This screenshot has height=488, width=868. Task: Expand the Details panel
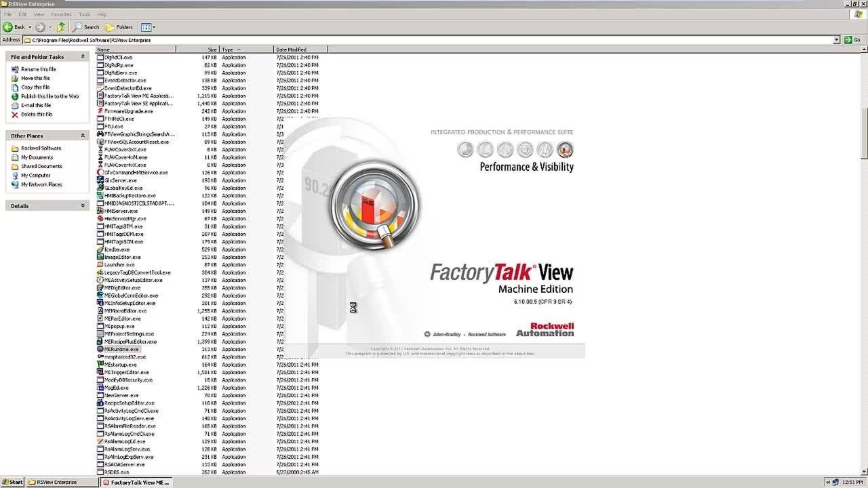point(83,205)
